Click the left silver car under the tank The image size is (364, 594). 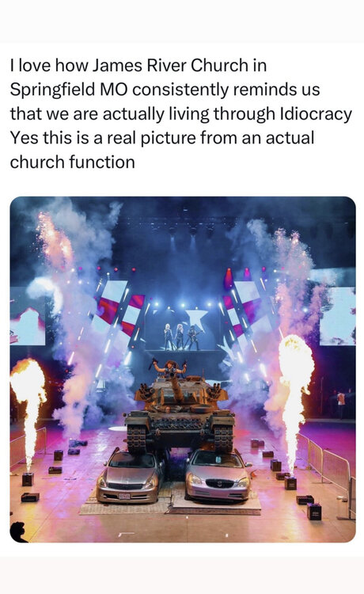[130, 475]
